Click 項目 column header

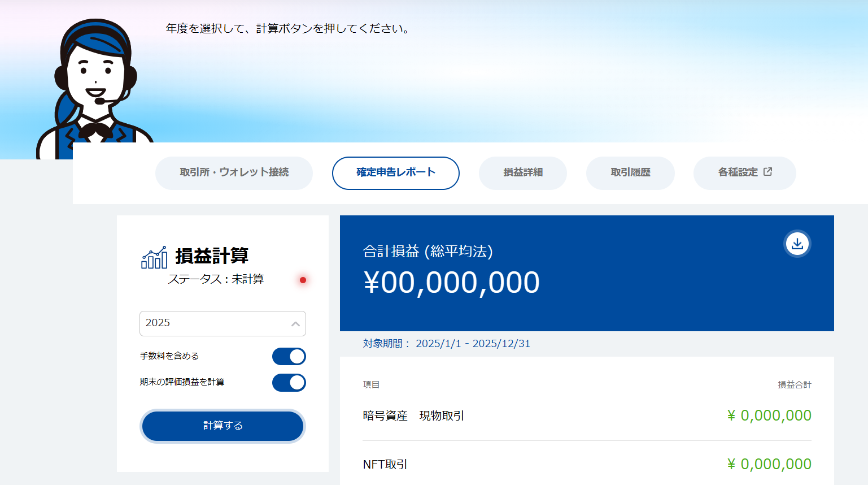click(371, 384)
